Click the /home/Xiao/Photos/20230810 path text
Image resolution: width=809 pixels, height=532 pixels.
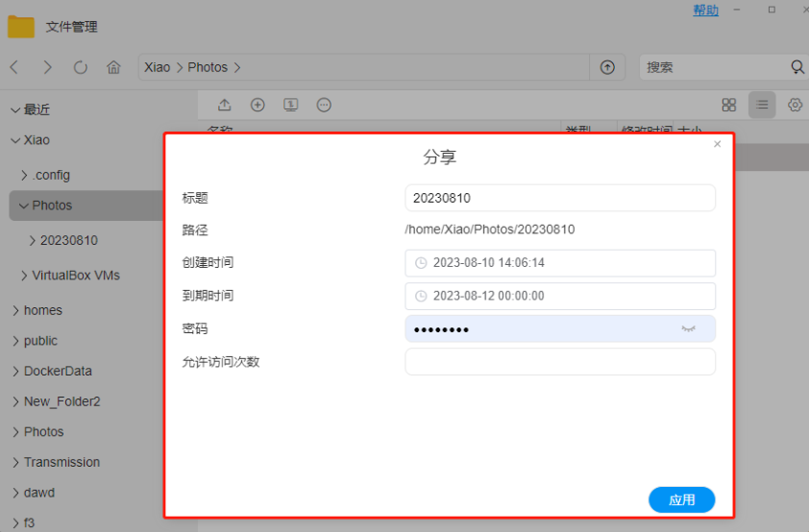pos(490,230)
